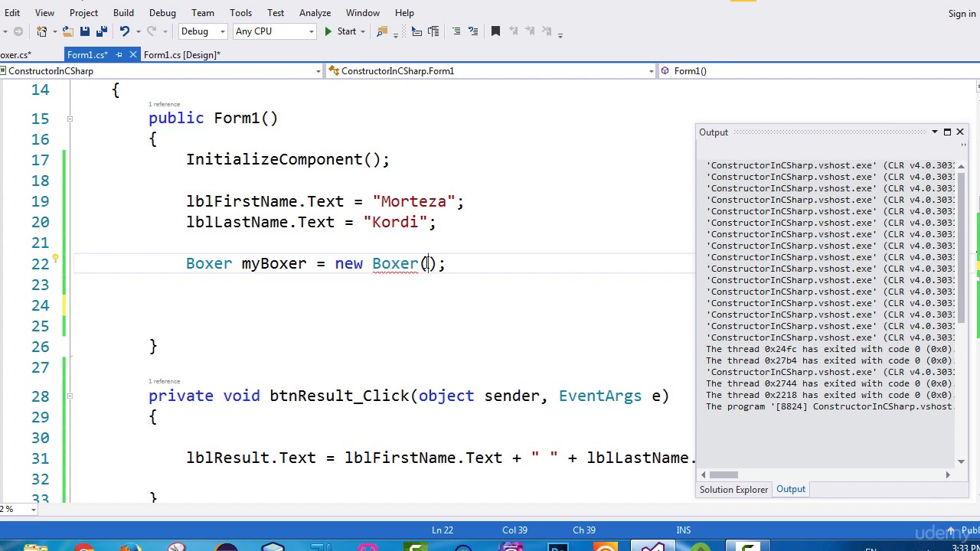Close the Output panel
The image size is (980, 551).
(x=960, y=132)
